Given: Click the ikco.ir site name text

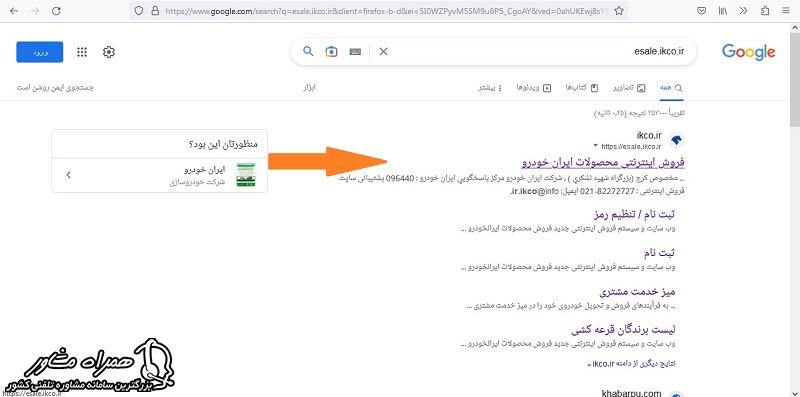Looking at the screenshot, I should (x=649, y=135).
